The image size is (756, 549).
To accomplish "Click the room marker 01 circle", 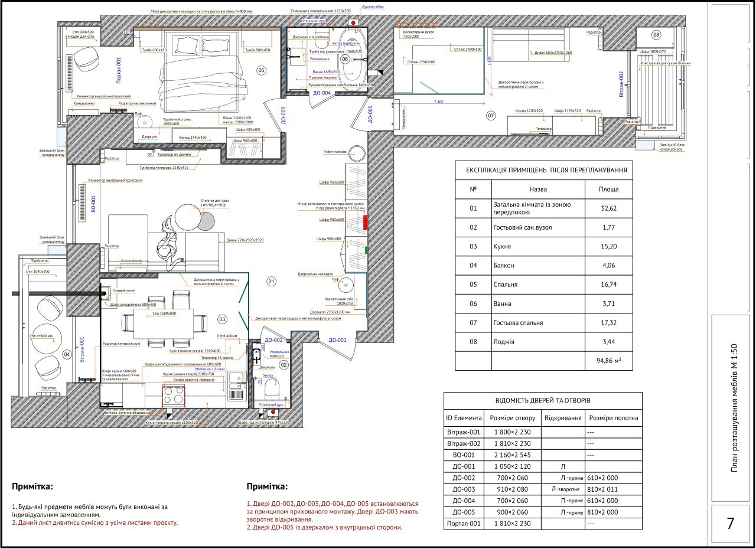I will click(x=272, y=282).
